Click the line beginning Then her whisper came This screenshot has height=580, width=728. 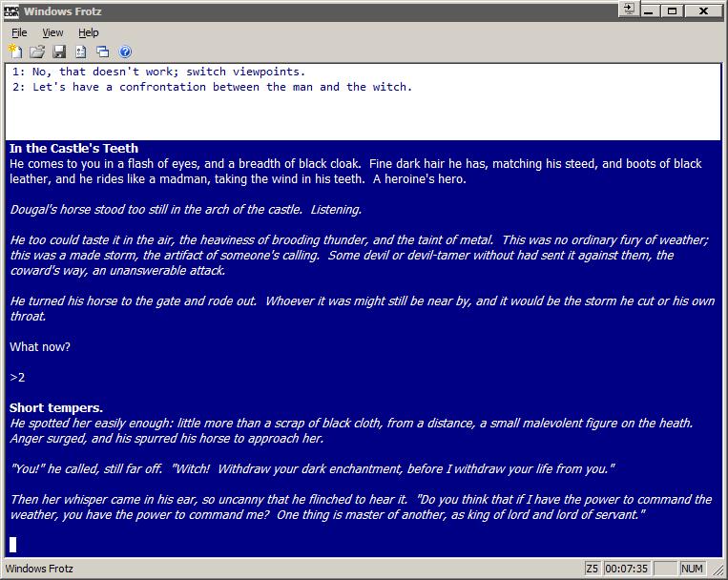click(362, 507)
